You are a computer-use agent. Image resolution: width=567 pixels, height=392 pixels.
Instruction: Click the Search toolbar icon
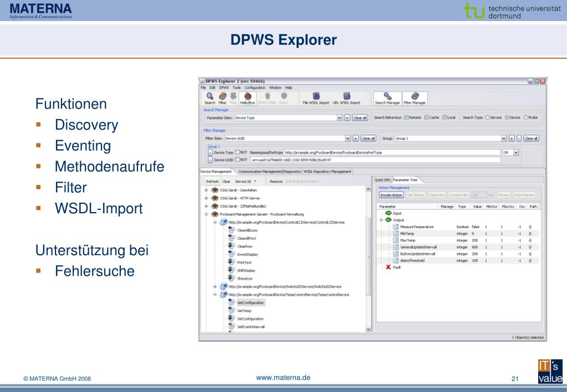point(210,96)
